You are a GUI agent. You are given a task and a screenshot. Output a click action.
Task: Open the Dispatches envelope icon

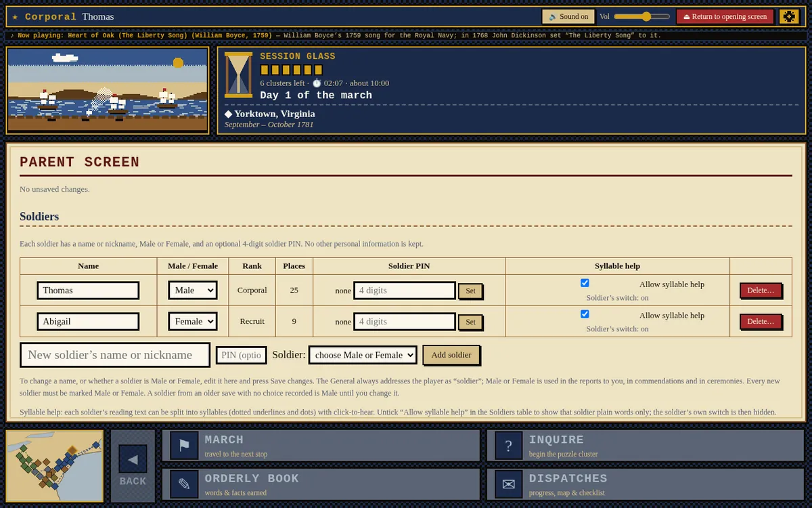click(509, 484)
